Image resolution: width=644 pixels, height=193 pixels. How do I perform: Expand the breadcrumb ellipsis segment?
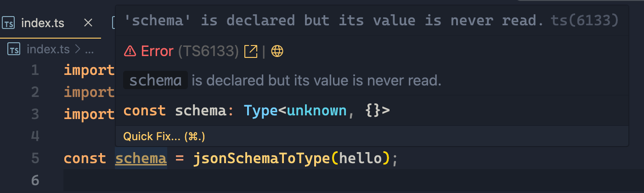click(90, 49)
